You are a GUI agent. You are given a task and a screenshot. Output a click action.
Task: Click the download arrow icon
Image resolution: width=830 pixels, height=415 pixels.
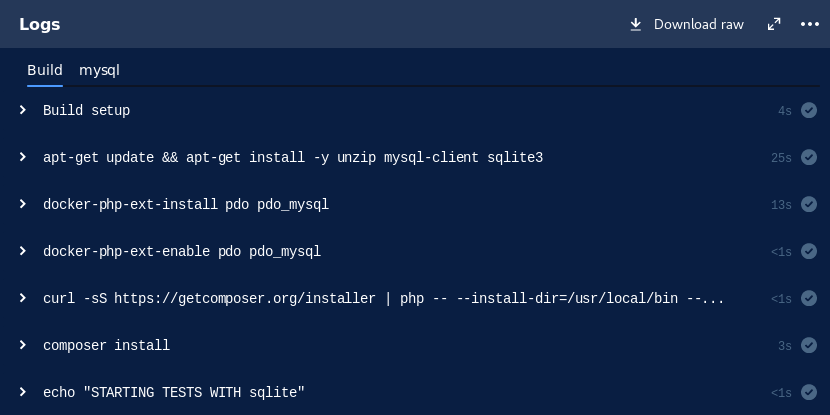click(635, 24)
